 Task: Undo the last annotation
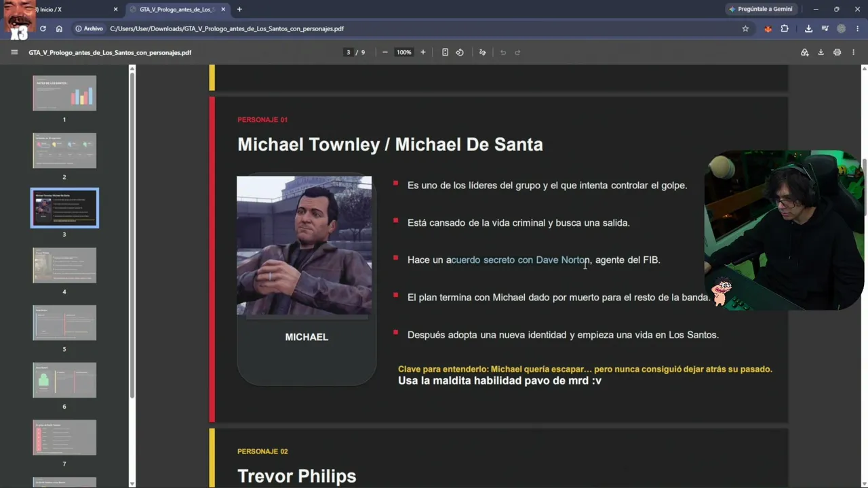click(x=503, y=52)
